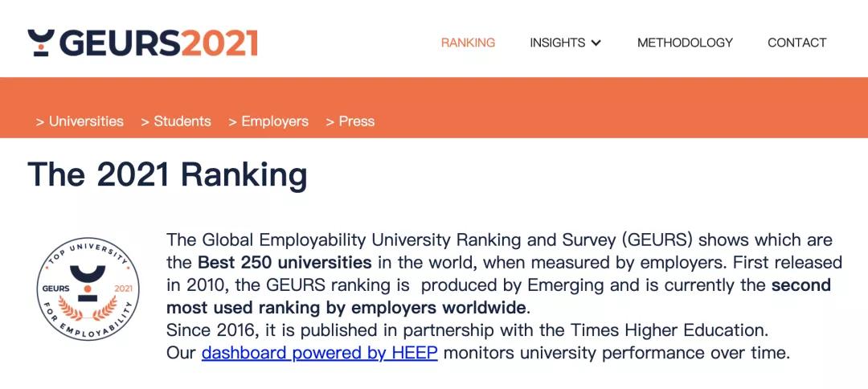
Task: Open the CONTACT page
Action: pos(796,43)
